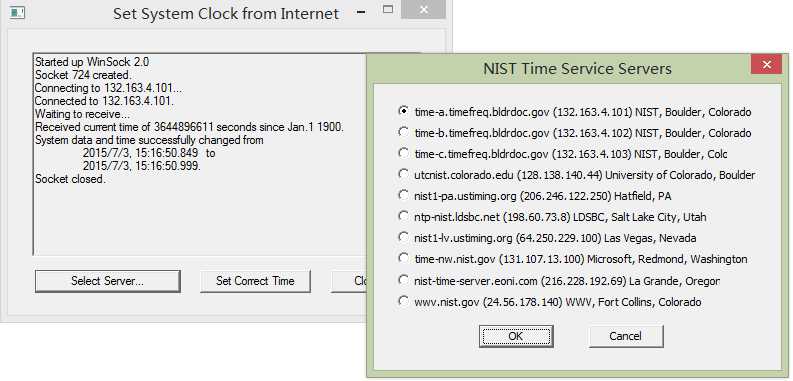Viewport: 793px width, 381px height.
Task: Close the Set System Clock from Internet window
Action: pyautogui.click(x=423, y=10)
